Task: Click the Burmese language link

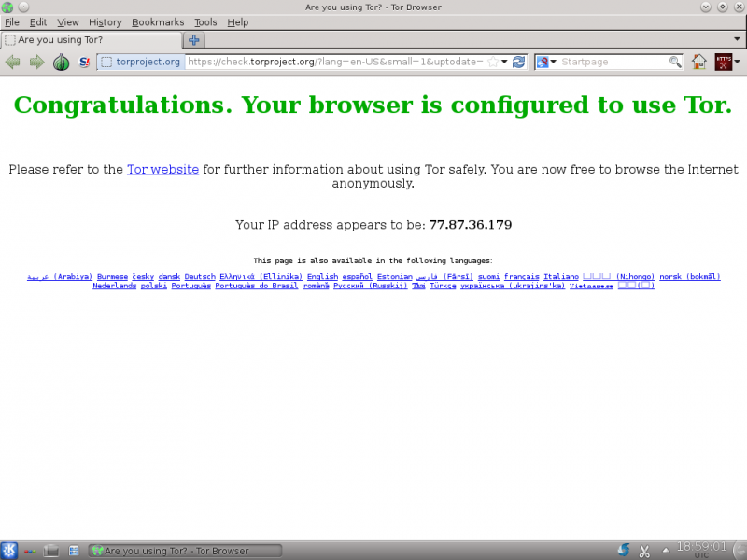Action: (112, 276)
